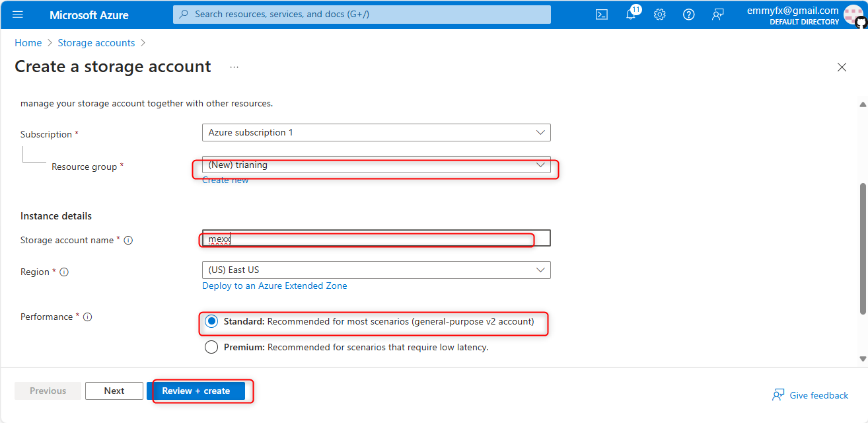Click info icon next to Storage account name
The height and width of the screenshot is (423, 868).
click(128, 241)
